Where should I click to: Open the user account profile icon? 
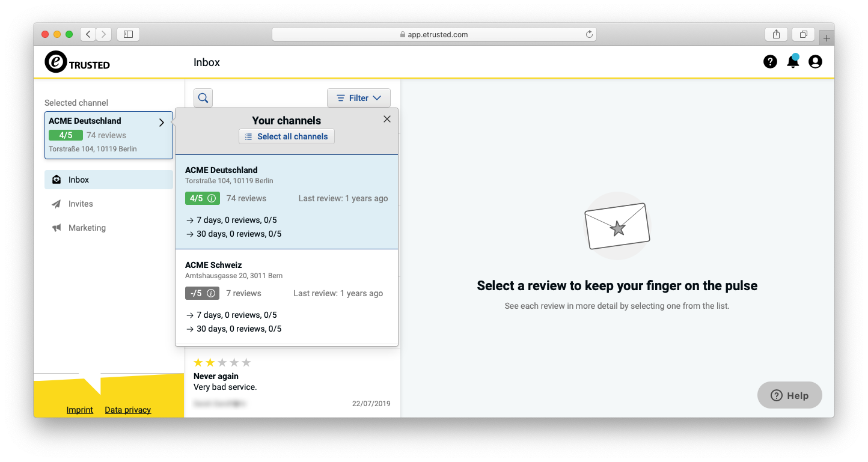(815, 61)
